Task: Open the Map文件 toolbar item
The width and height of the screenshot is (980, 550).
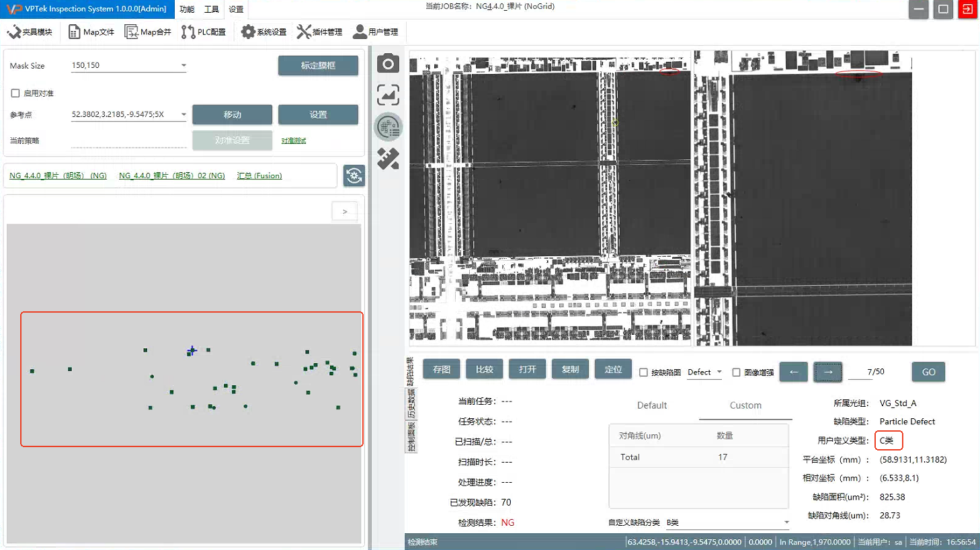Action: [x=91, y=32]
